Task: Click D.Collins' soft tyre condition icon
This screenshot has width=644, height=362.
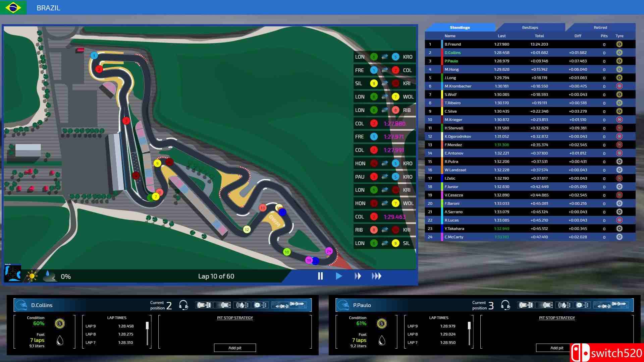Action: (60, 323)
